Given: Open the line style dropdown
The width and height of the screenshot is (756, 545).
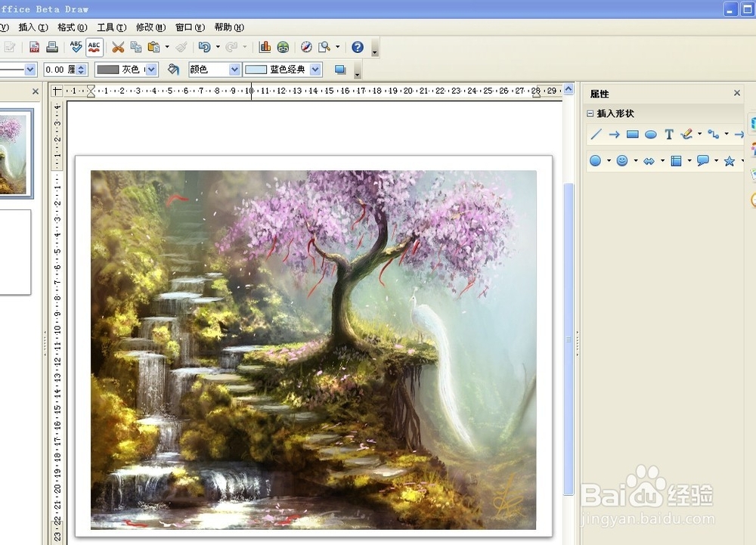Looking at the screenshot, I should 30,70.
